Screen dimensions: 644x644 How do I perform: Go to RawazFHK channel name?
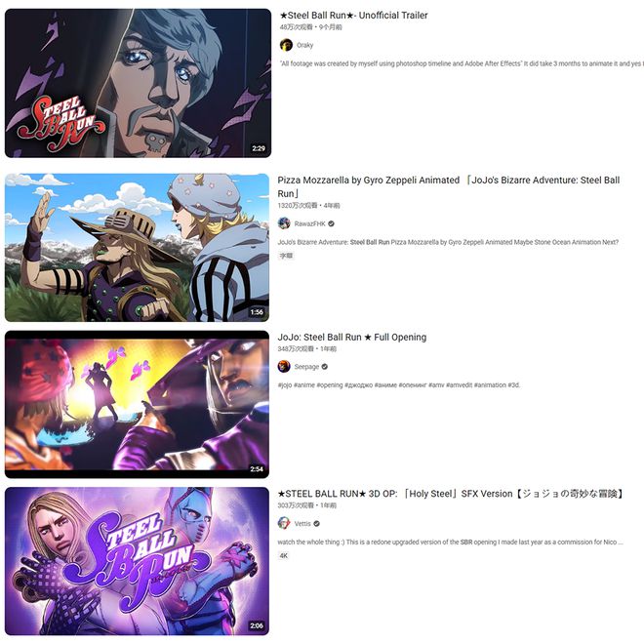point(309,223)
